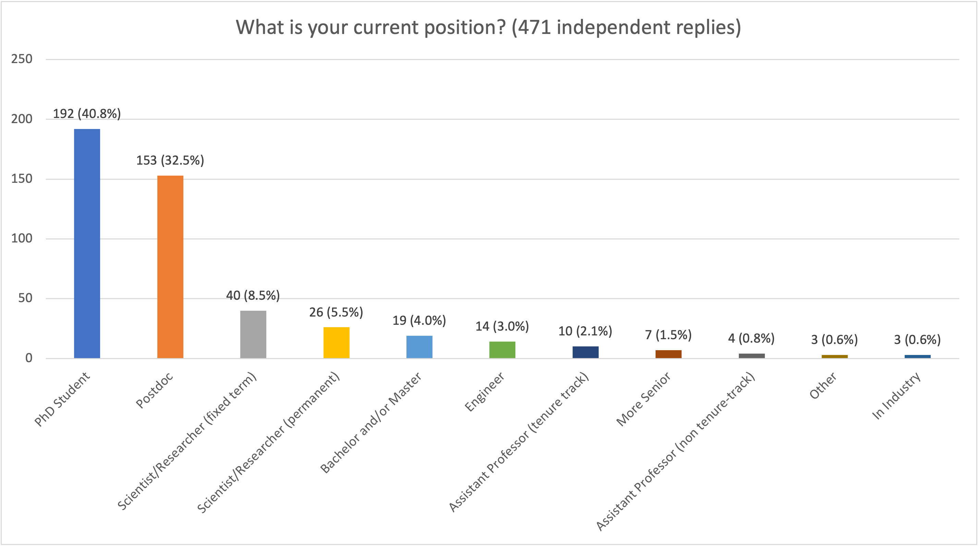Image resolution: width=980 pixels, height=547 pixels.
Task: Click the "100" y-axis value
Action: coord(22,239)
